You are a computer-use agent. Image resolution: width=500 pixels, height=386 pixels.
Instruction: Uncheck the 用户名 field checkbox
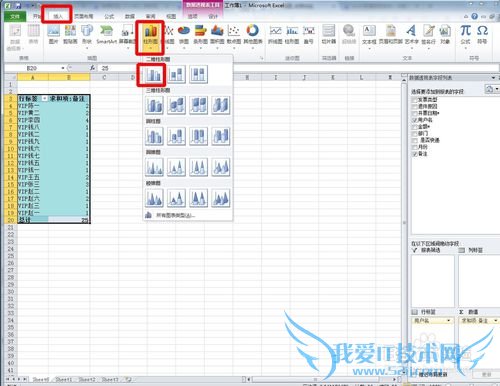pyautogui.click(x=415, y=120)
